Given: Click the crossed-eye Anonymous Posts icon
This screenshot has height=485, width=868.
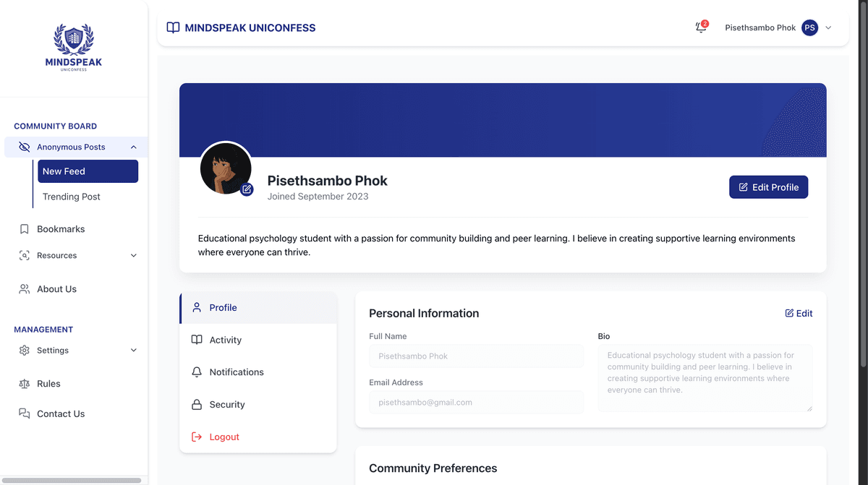Looking at the screenshot, I should point(24,147).
